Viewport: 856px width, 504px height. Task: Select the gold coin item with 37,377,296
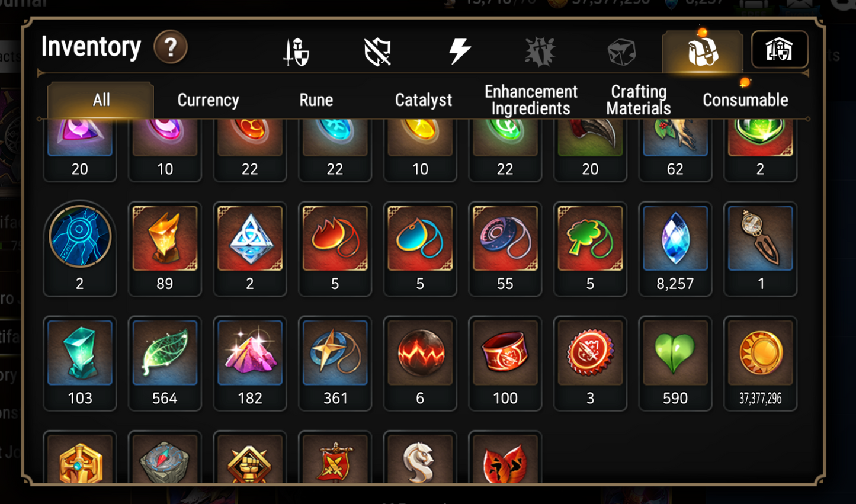click(x=761, y=364)
